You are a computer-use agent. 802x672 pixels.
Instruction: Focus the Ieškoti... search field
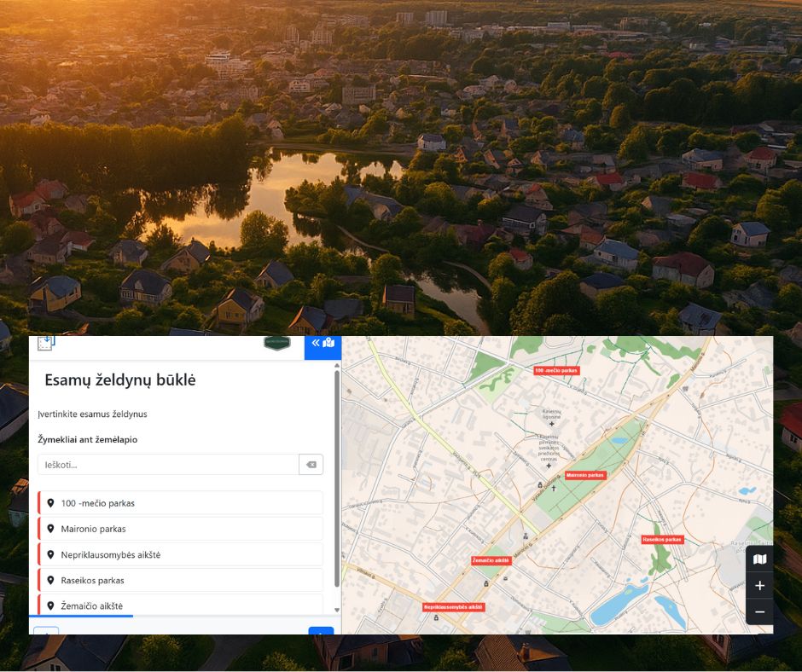tap(168, 465)
